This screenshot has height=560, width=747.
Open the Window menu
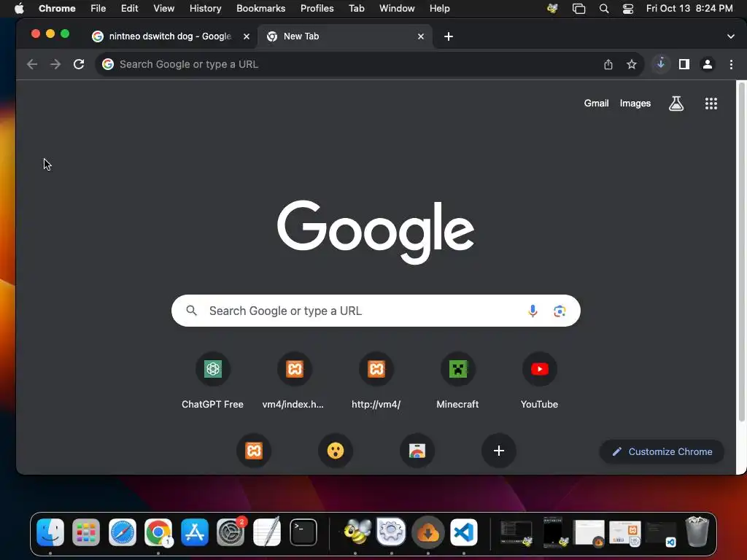[397, 9]
